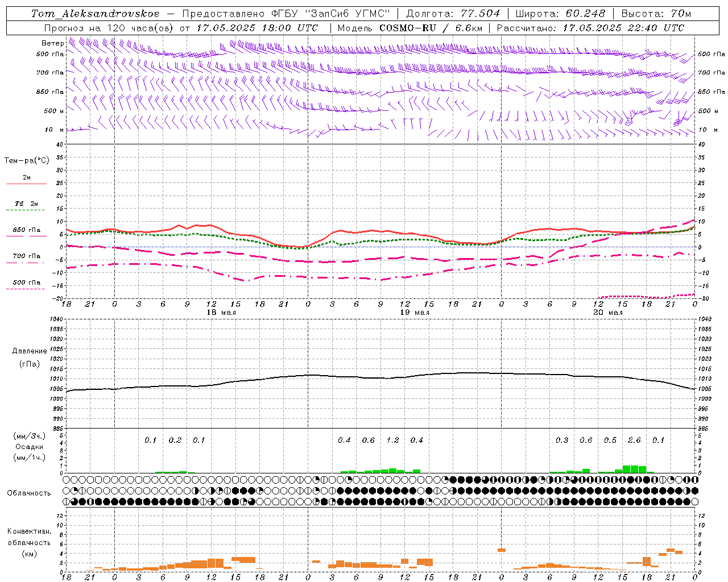Click the Долгота: 77.504 value
728x582 pixels.
[x=453, y=14]
